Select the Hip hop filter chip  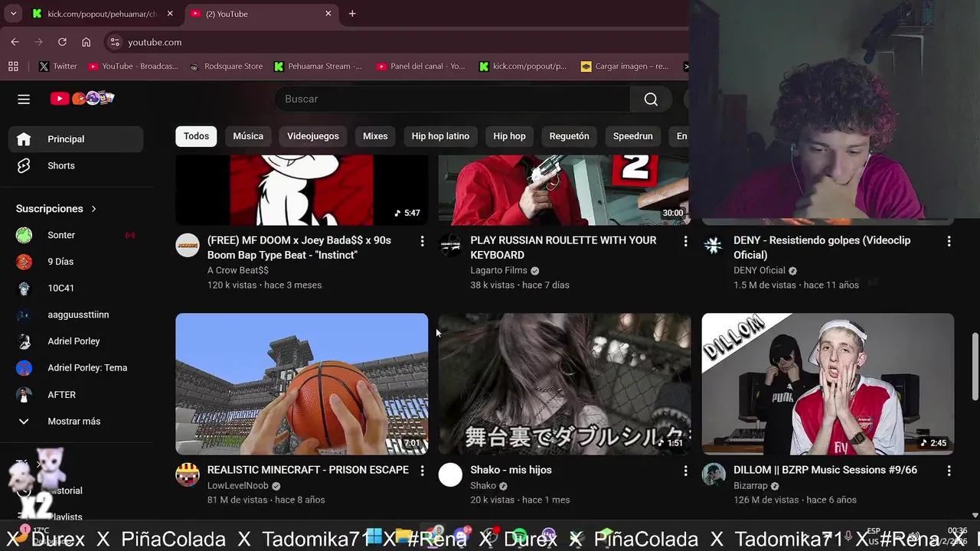pyautogui.click(x=509, y=136)
